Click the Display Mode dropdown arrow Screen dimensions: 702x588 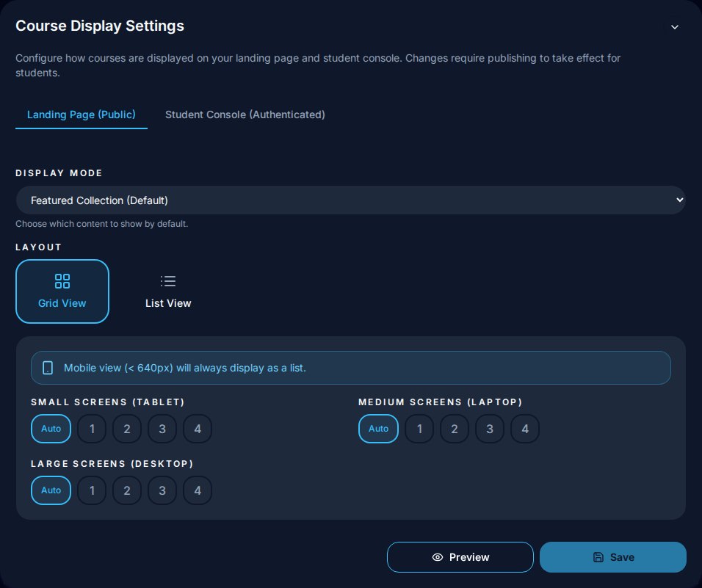[680, 200]
